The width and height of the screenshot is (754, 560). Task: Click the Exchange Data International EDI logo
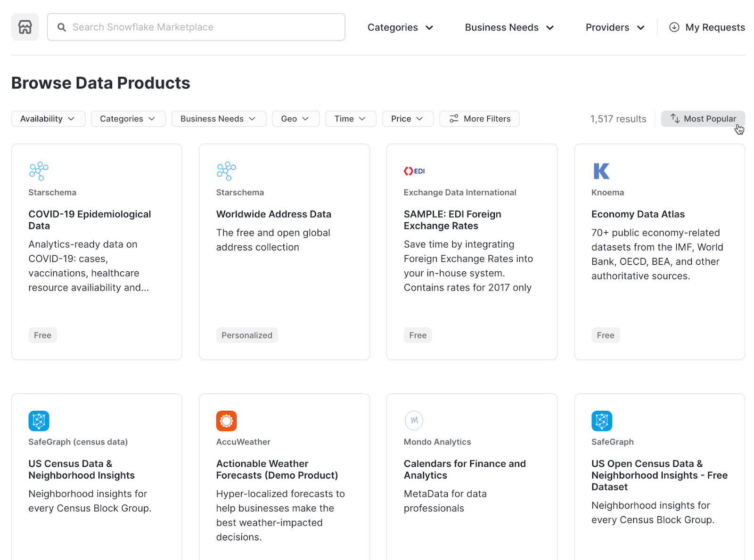pos(414,171)
